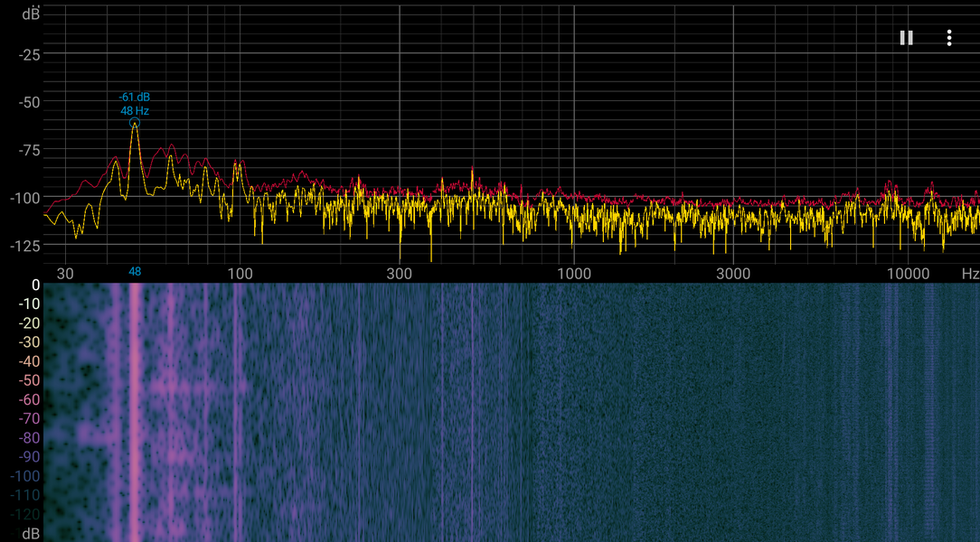Click the -30 value on spectrogram color scale
980x542 pixels.
29,342
